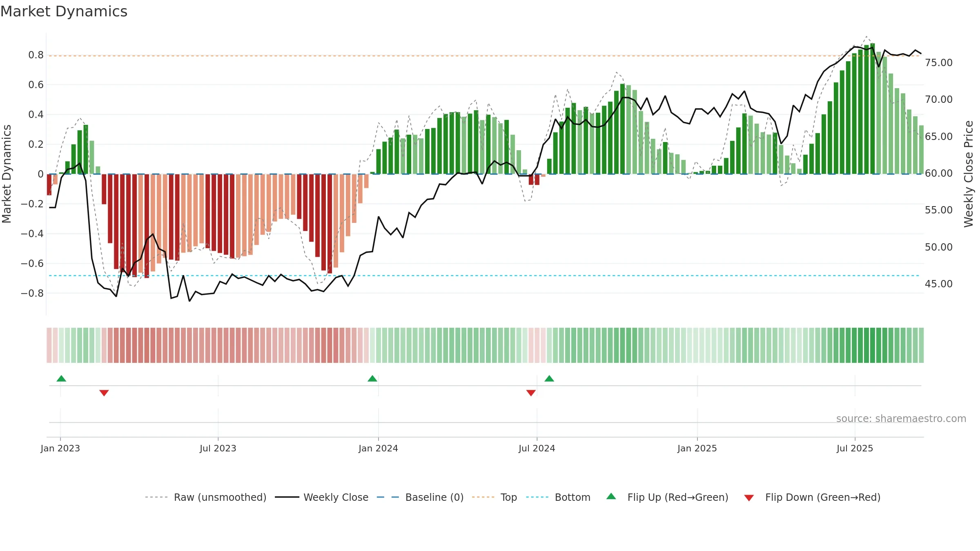980x551 pixels.
Task: Click the 75.00 right axis price label
Action: click(x=939, y=63)
